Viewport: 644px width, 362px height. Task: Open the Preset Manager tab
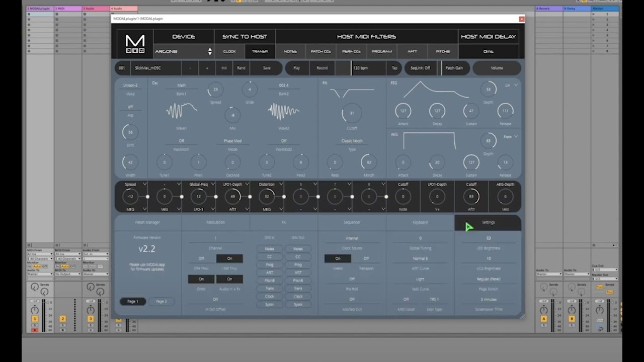147,222
